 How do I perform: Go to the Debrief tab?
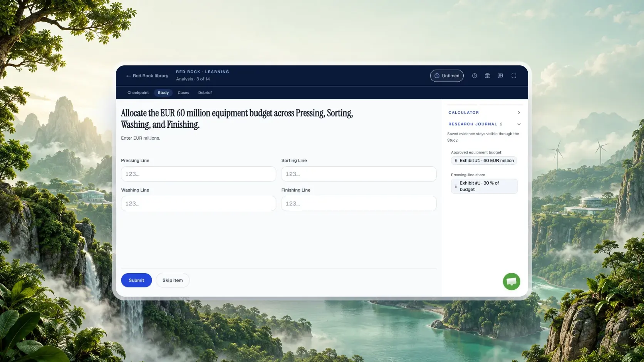[205, 93]
